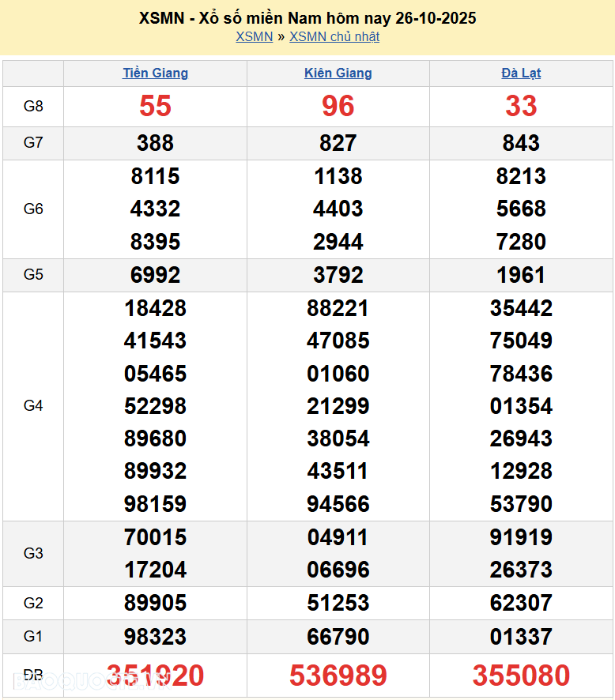This screenshot has height=700, width=615.
Task: Click Đà Lạt G3 number 91919
Action: (521, 537)
